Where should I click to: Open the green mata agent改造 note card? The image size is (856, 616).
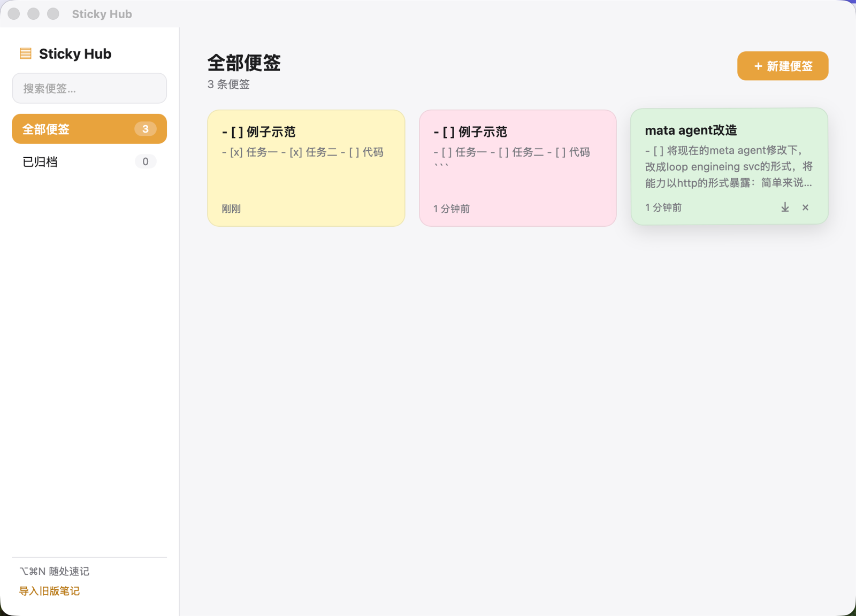[729, 166]
